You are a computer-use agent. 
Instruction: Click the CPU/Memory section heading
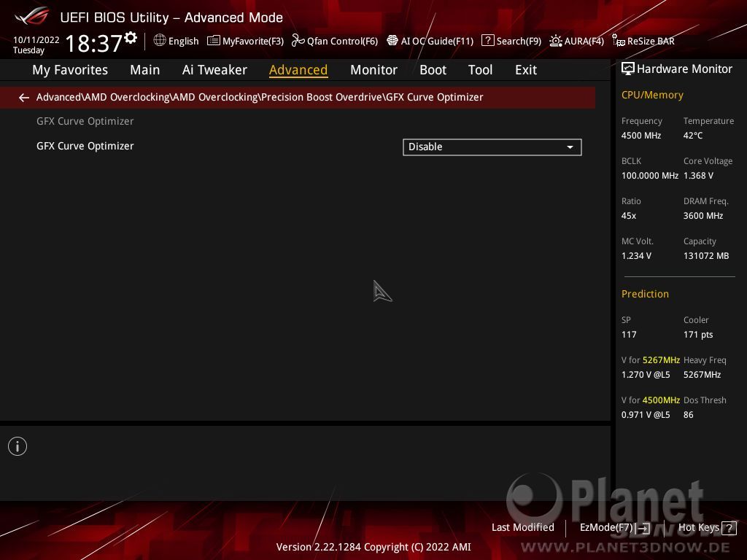[652, 96]
